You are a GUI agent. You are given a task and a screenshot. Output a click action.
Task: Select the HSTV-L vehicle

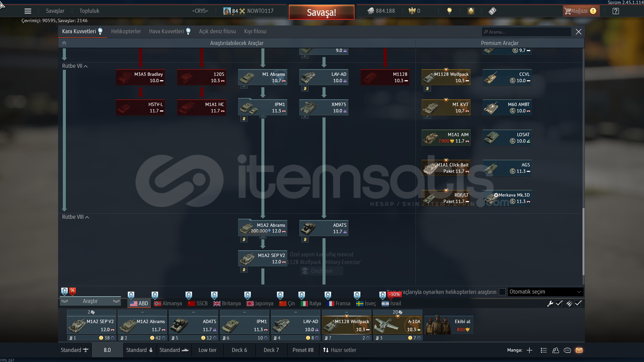[x=140, y=107]
